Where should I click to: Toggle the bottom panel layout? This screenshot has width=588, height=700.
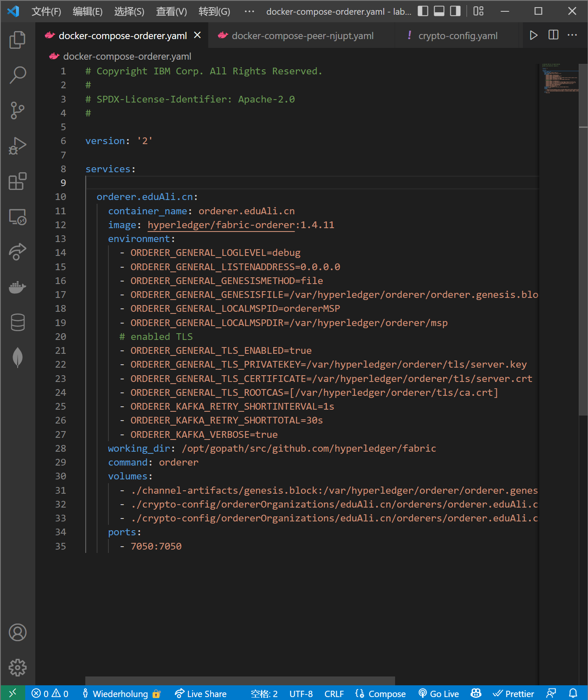[439, 11]
